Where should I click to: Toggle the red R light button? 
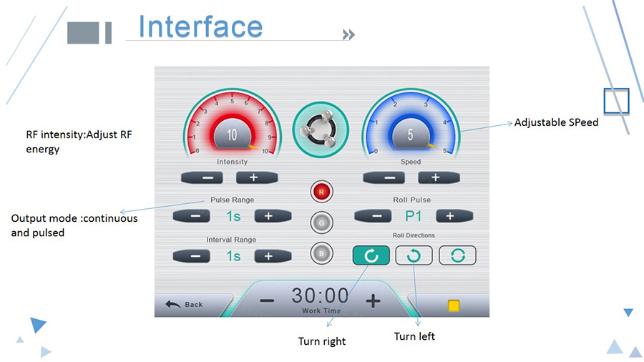click(x=321, y=192)
